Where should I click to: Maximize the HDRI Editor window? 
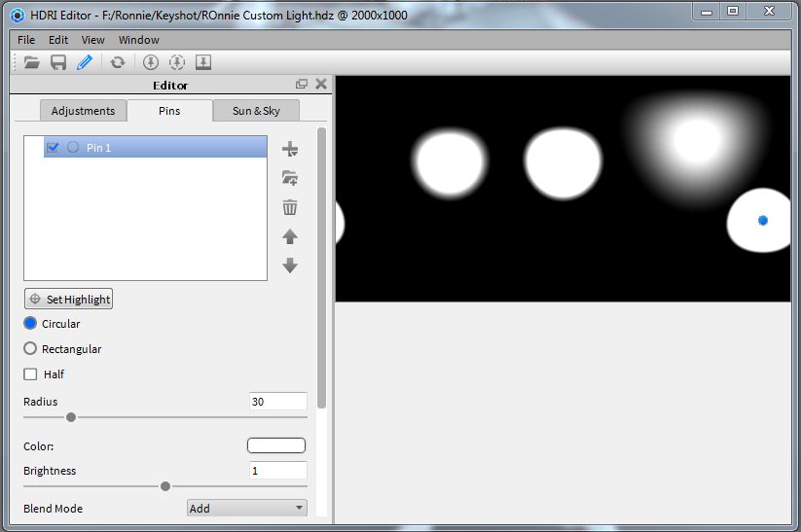click(x=733, y=12)
